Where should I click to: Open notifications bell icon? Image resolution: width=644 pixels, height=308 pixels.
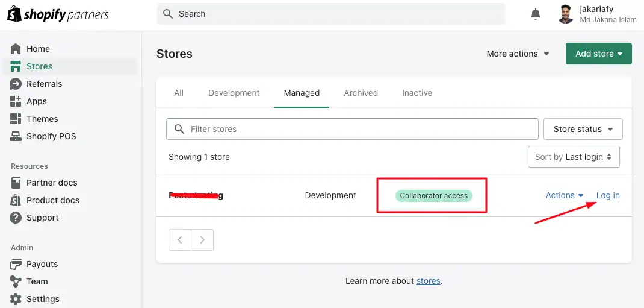point(536,14)
